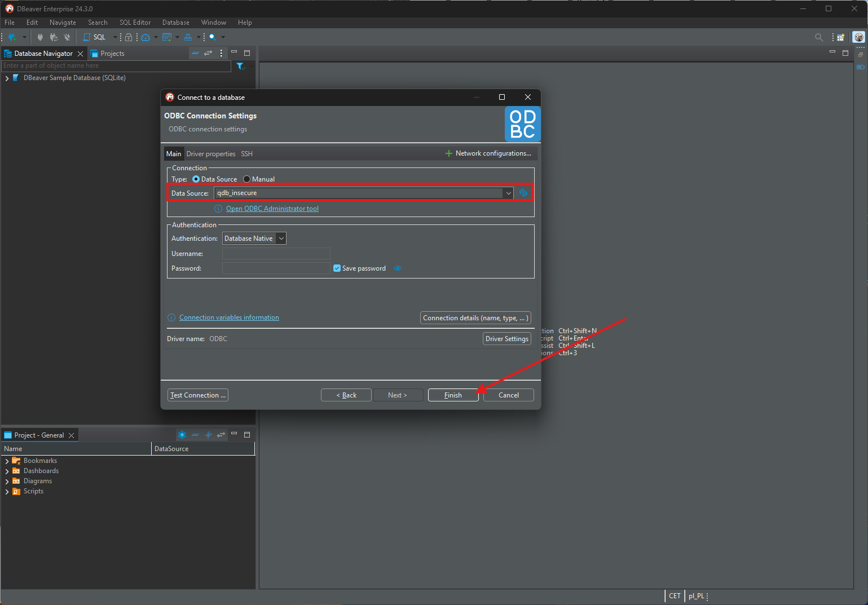This screenshot has height=605, width=868.
Task: Click the Reconnect plug icon
Action: [54, 37]
